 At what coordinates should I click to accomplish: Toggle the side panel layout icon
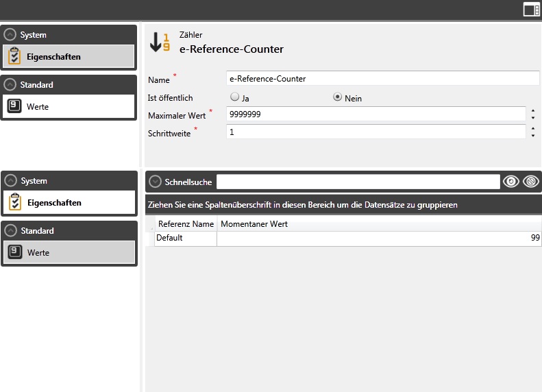click(x=531, y=9)
